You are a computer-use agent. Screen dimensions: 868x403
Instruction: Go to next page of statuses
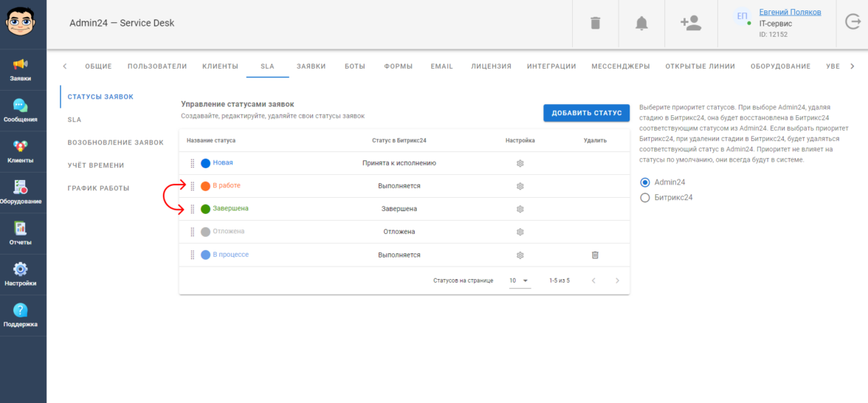click(x=617, y=280)
